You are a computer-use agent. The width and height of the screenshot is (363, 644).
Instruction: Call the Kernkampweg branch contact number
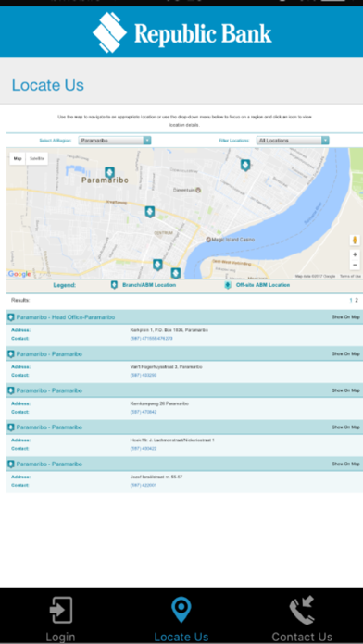pos(144,412)
